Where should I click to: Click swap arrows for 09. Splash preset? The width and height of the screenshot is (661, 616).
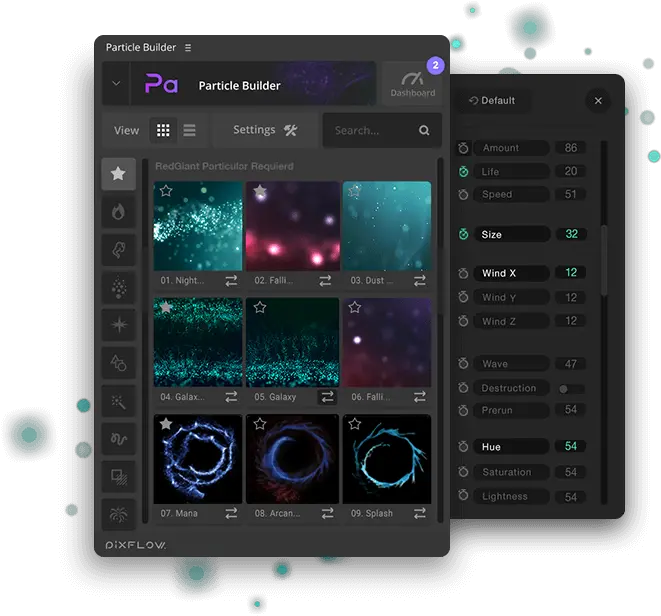(419, 513)
